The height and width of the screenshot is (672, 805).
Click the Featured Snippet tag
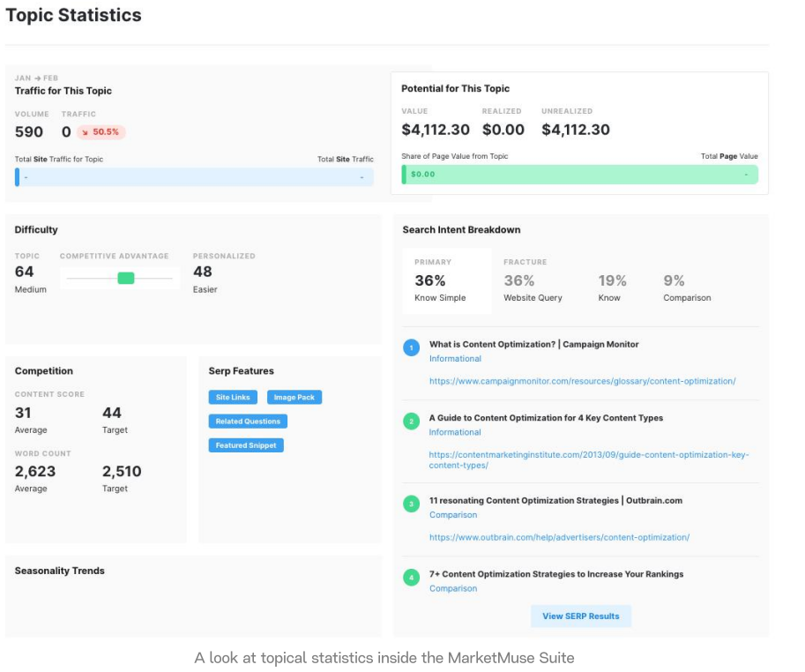(x=246, y=445)
